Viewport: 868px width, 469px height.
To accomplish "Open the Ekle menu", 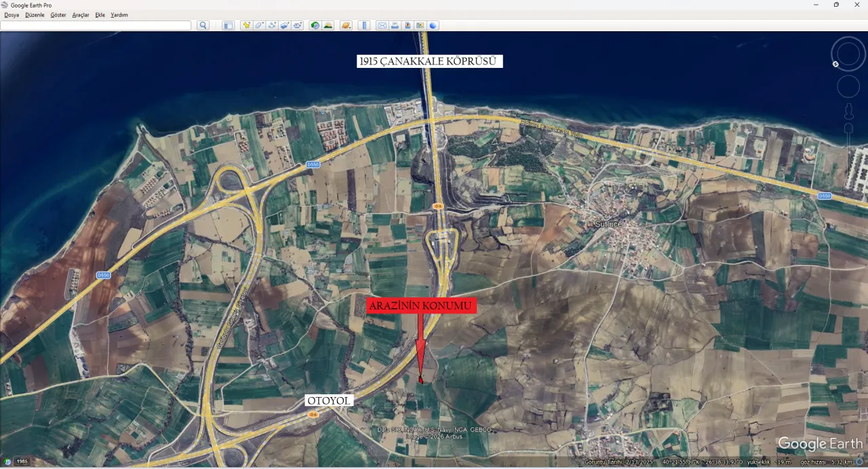I will click(x=100, y=15).
